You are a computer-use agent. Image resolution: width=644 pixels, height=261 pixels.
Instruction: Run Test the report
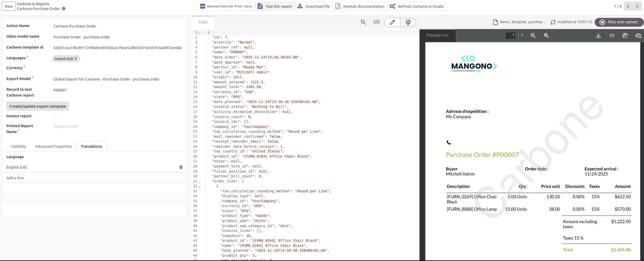click(x=275, y=6)
